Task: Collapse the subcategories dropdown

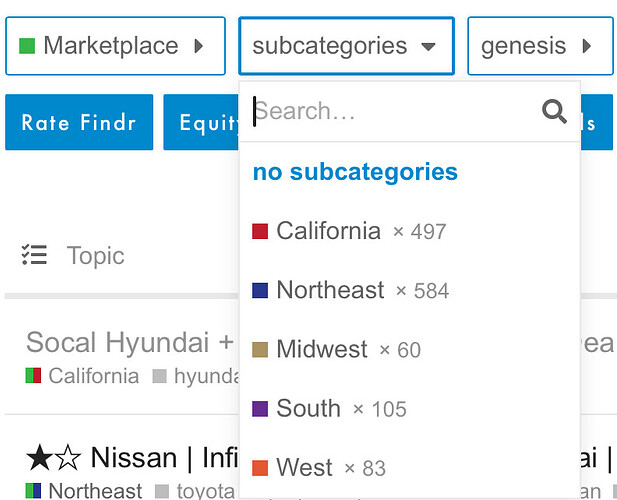Action: (x=346, y=46)
